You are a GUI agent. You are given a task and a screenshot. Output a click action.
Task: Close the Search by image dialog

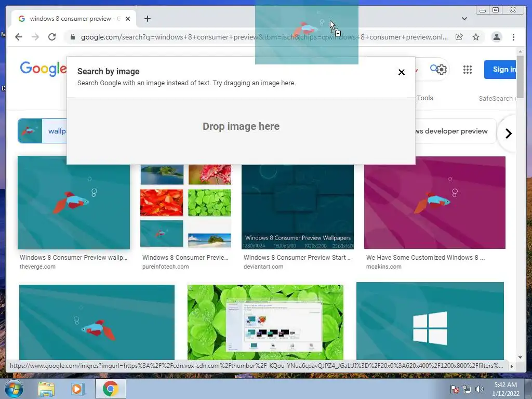(402, 72)
